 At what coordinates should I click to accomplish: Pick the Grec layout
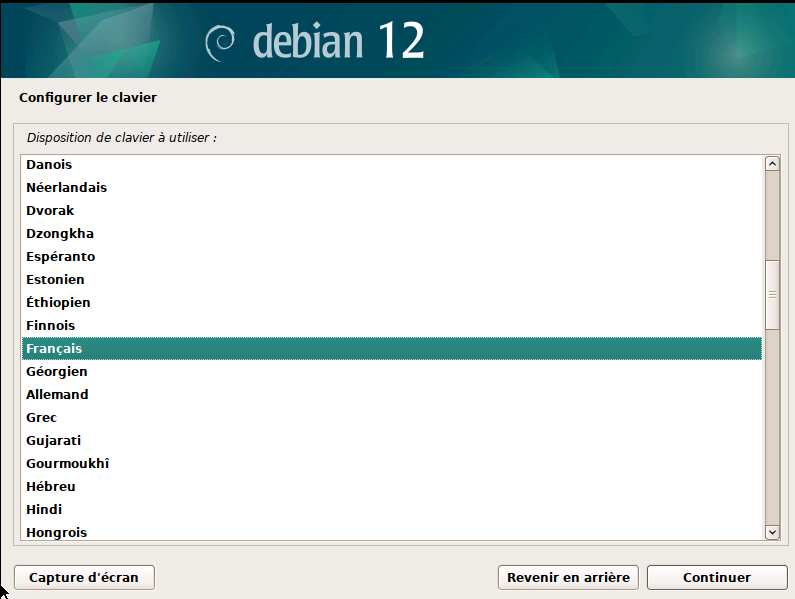[391, 417]
